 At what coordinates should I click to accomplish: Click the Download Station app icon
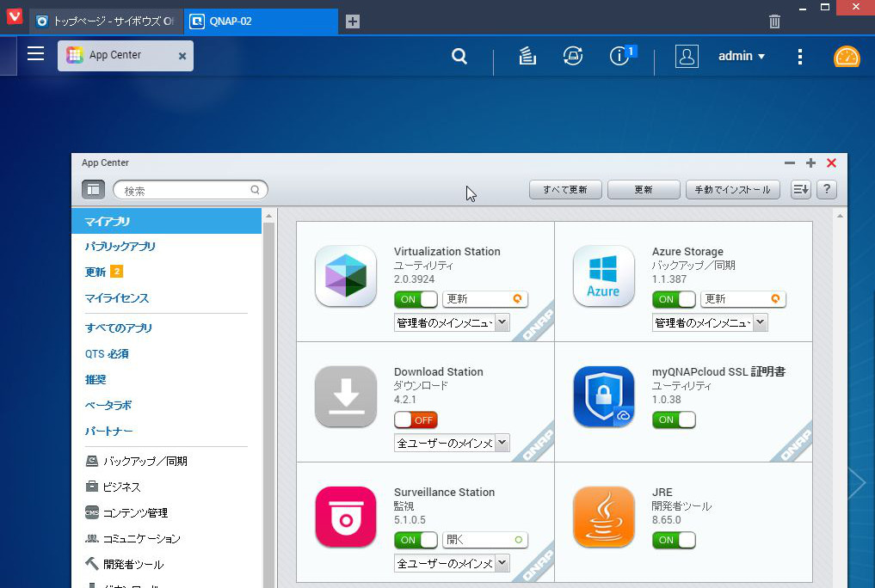[346, 396]
